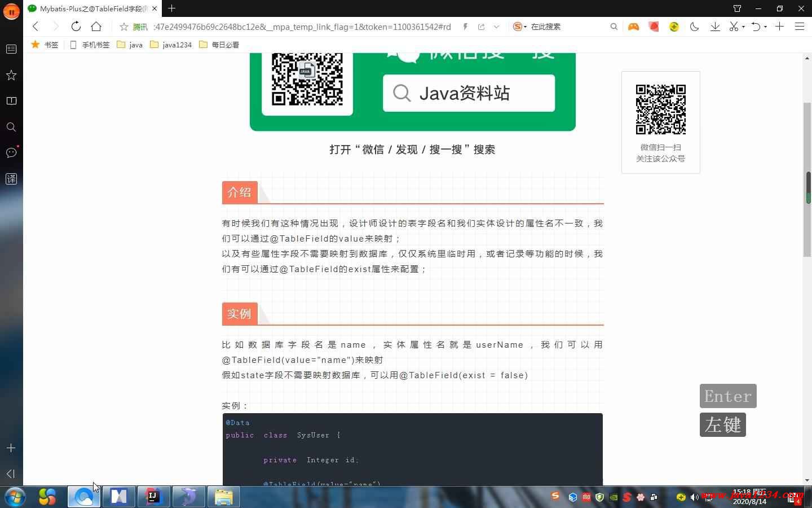Open the sidebar favorites star
Screen dimensions: 812x508
[x=11, y=75]
